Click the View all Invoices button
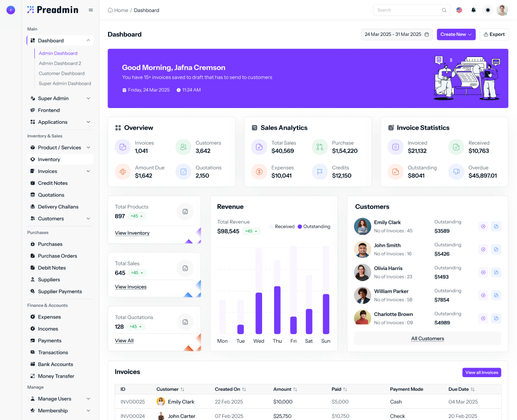Screen dimensions: 517x420 point(482,372)
